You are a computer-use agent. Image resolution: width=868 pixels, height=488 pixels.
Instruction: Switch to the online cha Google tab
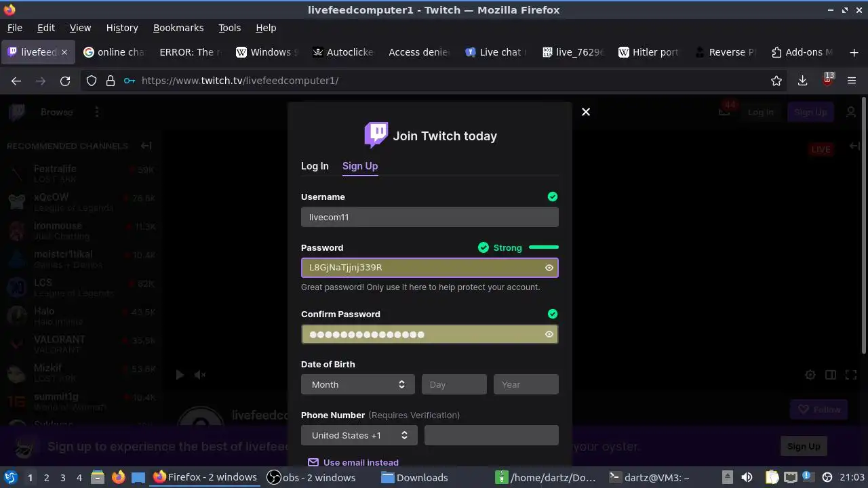point(113,52)
